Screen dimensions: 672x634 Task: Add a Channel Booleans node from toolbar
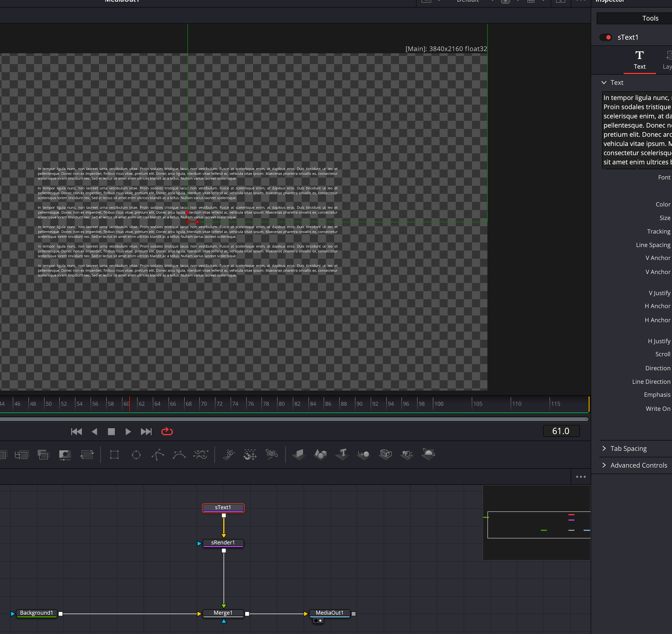43,455
